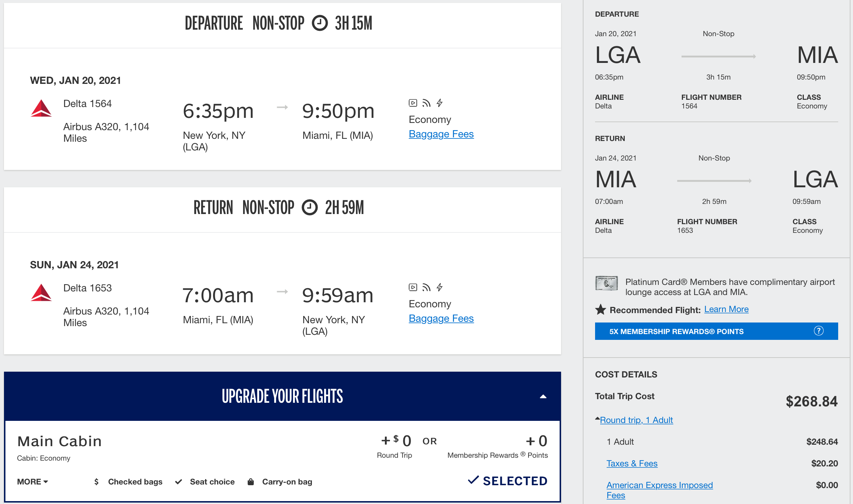853x504 pixels.
Task: Click the Wi-Fi icon on the return flight
Action: tap(426, 287)
